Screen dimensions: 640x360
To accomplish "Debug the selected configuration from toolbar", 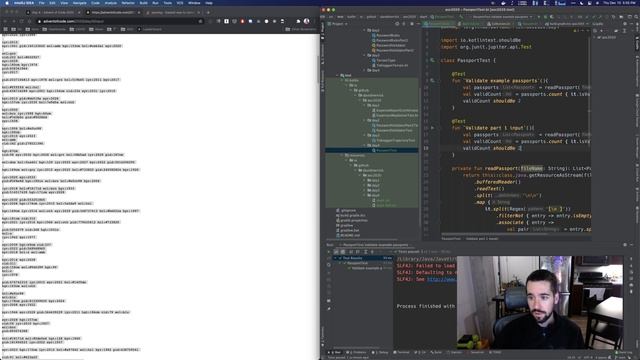I will pos(546,17).
